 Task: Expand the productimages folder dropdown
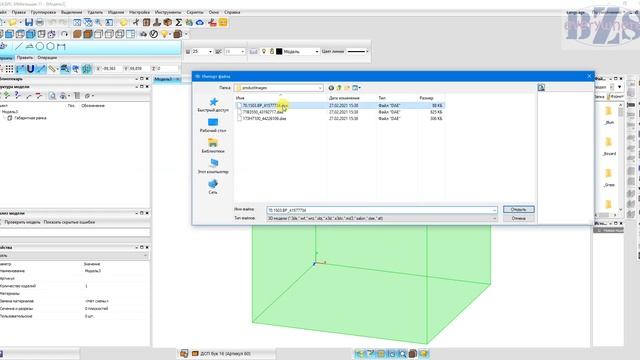[320, 88]
